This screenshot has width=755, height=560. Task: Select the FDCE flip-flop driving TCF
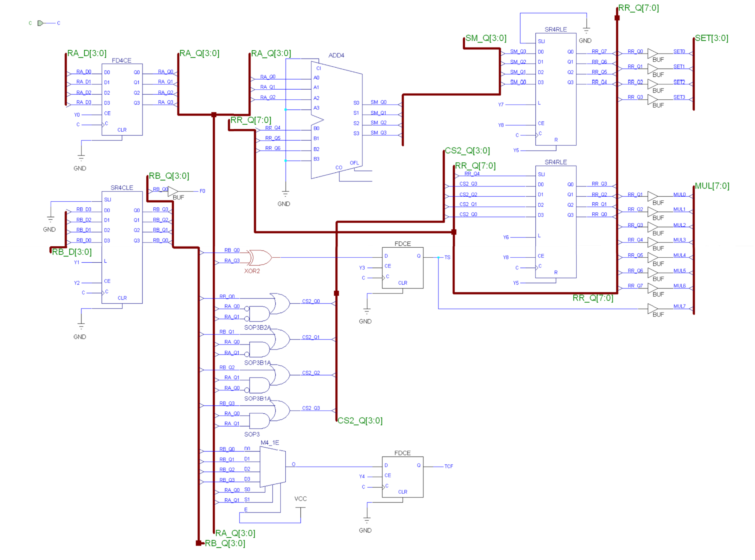(403, 477)
